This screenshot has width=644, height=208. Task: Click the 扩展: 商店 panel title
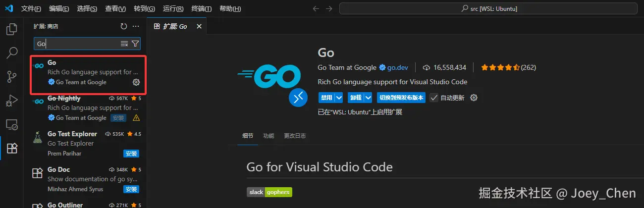click(x=46, y=26)
